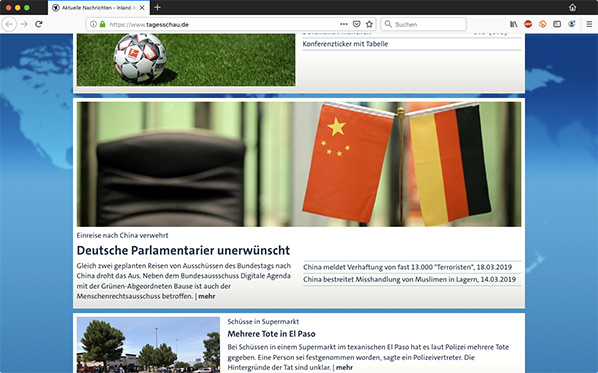Open 'Deutsche Parlamentarier unerwünscht' headline
Viewport: 598px width, 373px height.
[183, 250]
